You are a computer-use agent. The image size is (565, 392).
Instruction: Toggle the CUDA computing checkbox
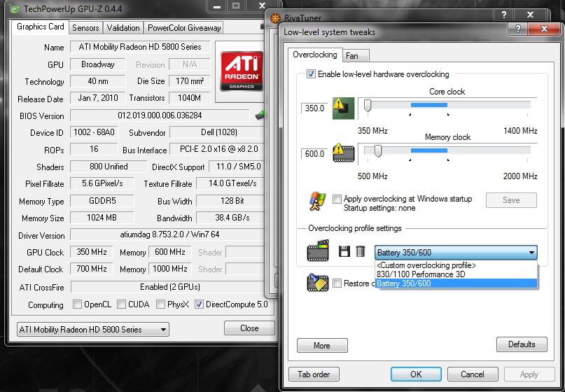121,304
